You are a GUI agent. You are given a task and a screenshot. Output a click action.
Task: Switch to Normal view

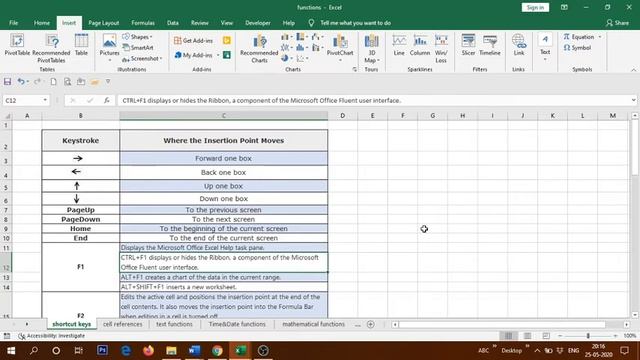pyautogui.click(x=509, y=336)
